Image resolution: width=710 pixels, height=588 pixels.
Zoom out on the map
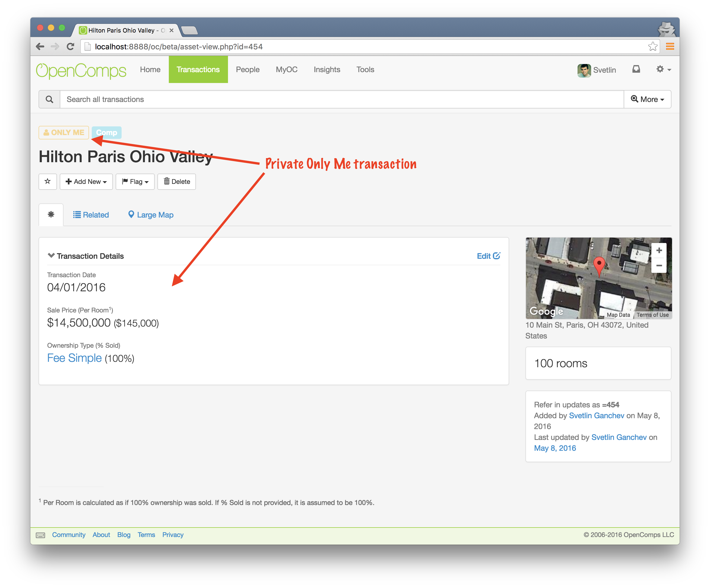click(659, 265)
